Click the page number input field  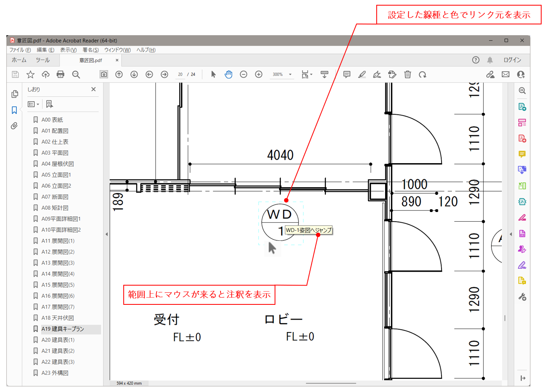[x=181, y=74]
